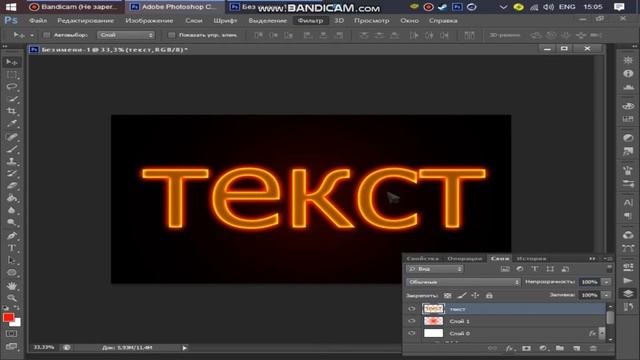The width and height of the screenshot is (640, 360).
Task: Select the Lasso tool
Action: [x=11, y=87]
